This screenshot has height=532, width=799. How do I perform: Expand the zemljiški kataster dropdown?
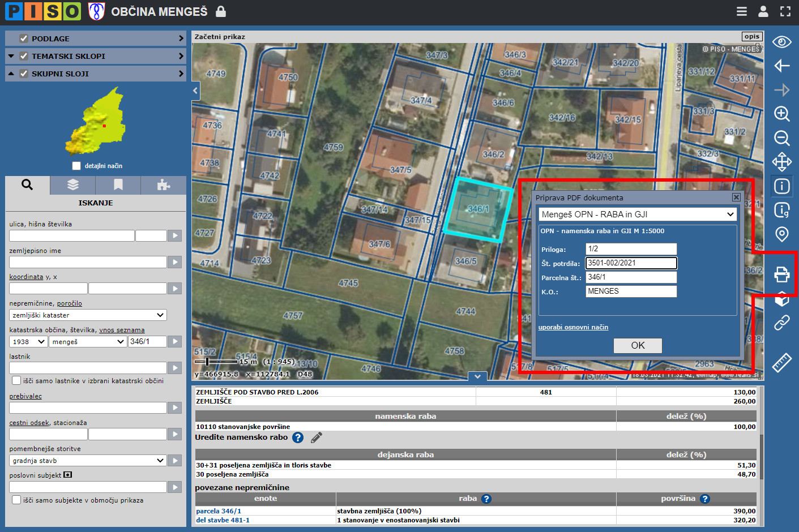pos(88,315)
